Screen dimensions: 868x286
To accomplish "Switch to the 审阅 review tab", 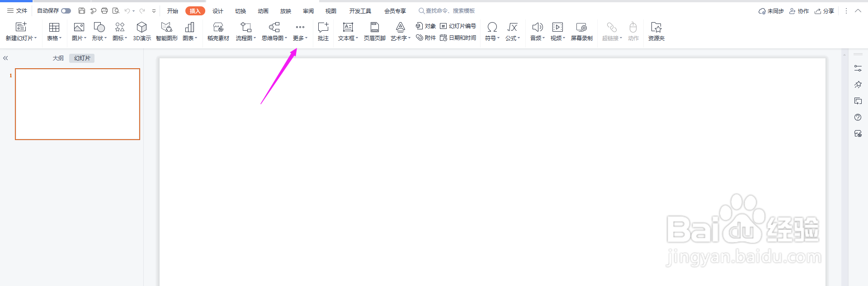I will 308,11.
